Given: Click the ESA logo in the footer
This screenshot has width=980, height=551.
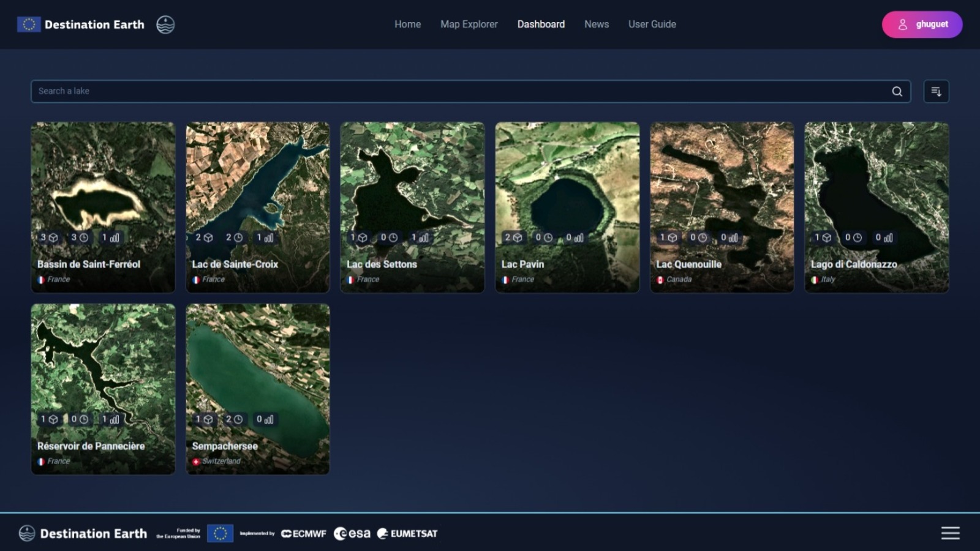Looking at the screenshot, I should pos(352,533).
